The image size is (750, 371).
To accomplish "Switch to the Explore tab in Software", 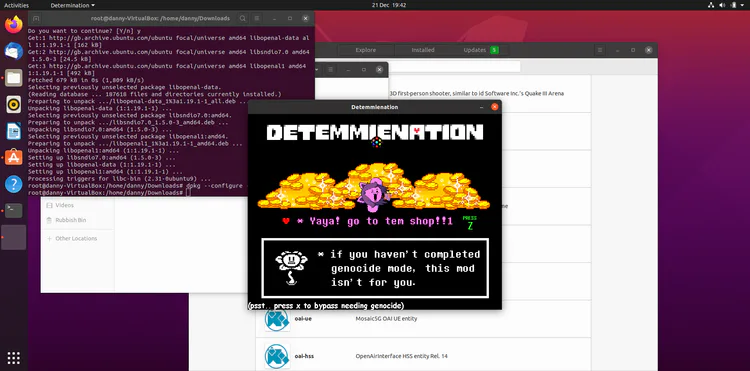I will click(366, 50).
